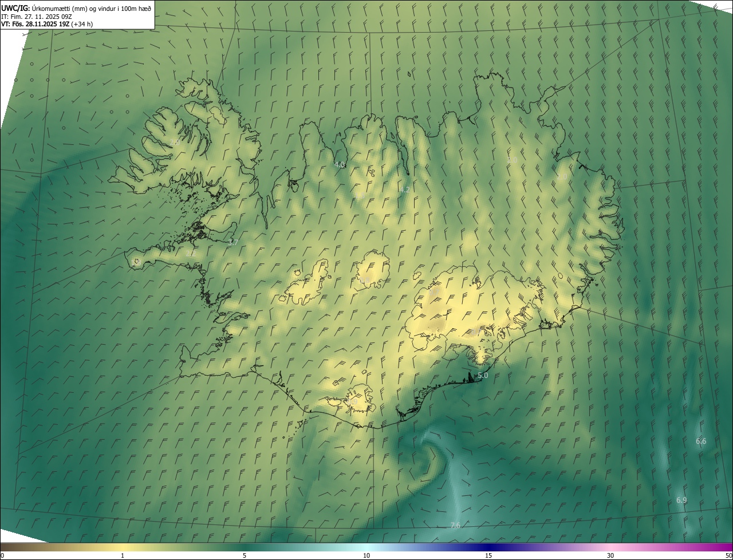This screenshot has height=560, width=733.
Task: Click the 5 tick on the color scale
Action: click(x=245, y=555)
